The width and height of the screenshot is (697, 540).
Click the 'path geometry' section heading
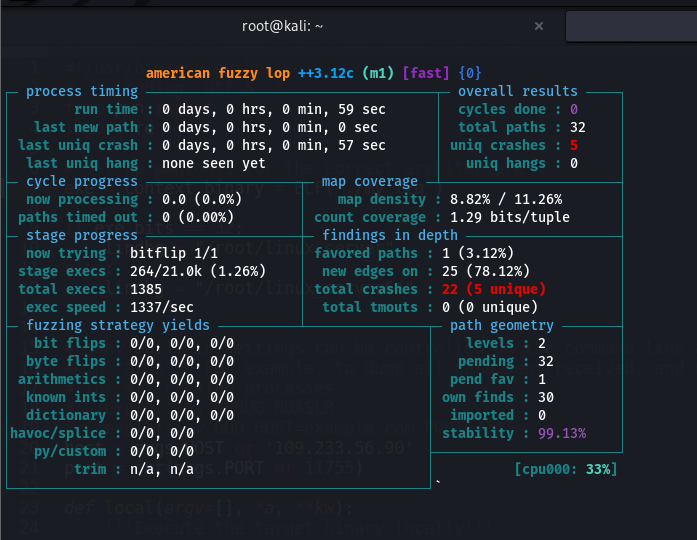click(502, 325)
